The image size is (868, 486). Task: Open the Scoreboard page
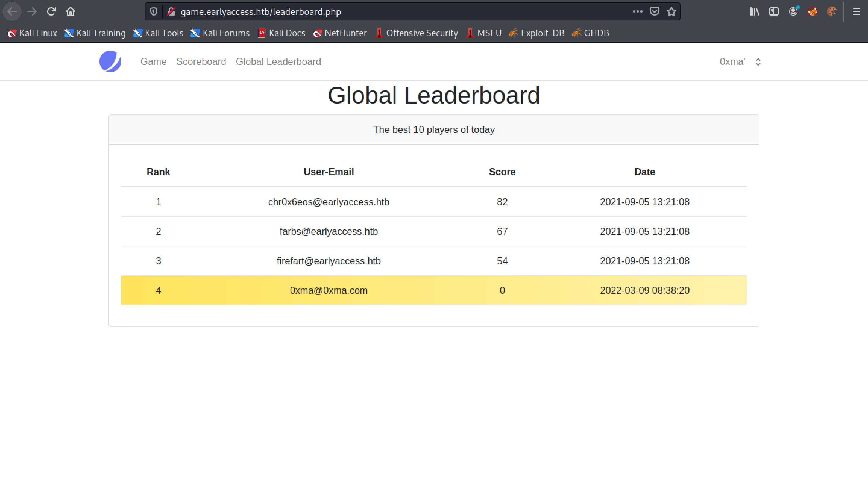201,62
